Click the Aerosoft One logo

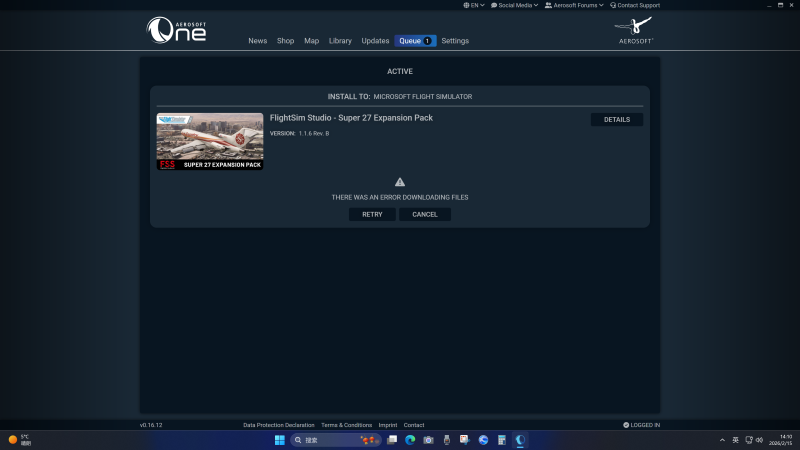(176, 30)
